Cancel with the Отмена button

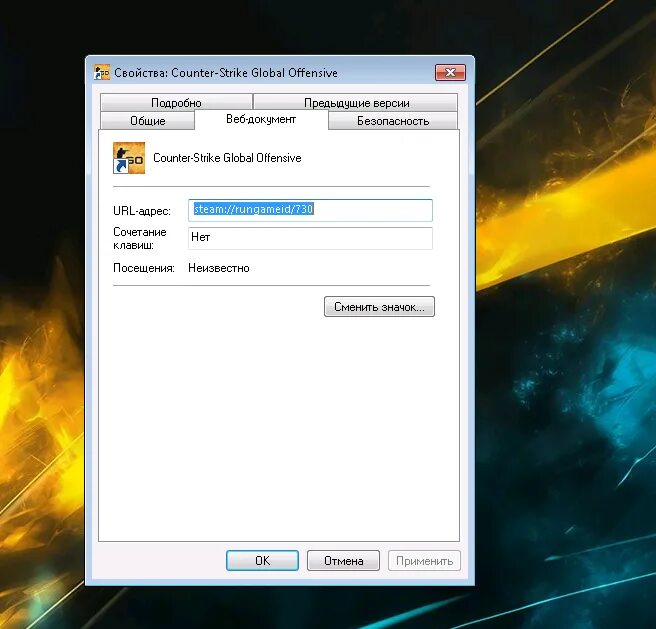(343, 560)
